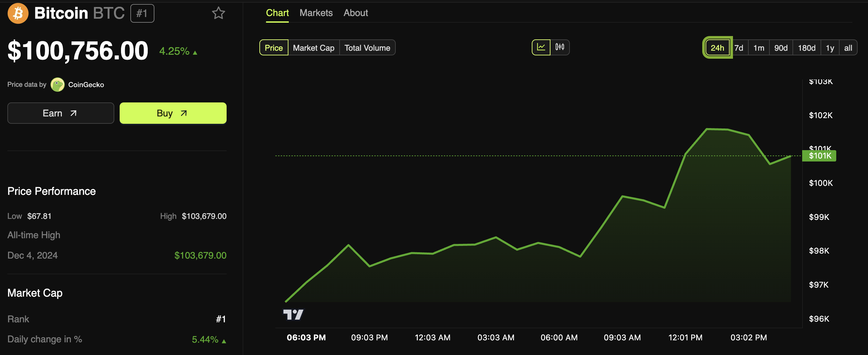Click the orange Bitcoin logo icon
The width and height of the screenshot is (868, 355).
click(18, 13)
